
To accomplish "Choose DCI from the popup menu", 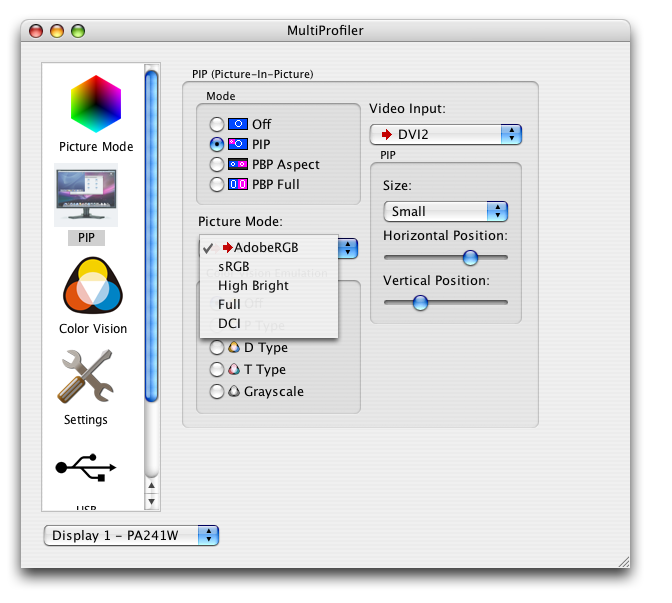I will click(x=269, y=323).
